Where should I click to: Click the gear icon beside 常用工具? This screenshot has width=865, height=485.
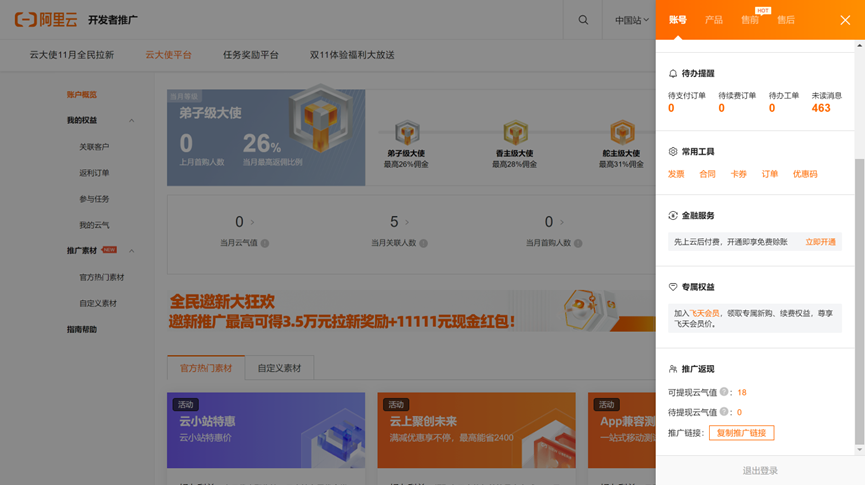point(672,152)
